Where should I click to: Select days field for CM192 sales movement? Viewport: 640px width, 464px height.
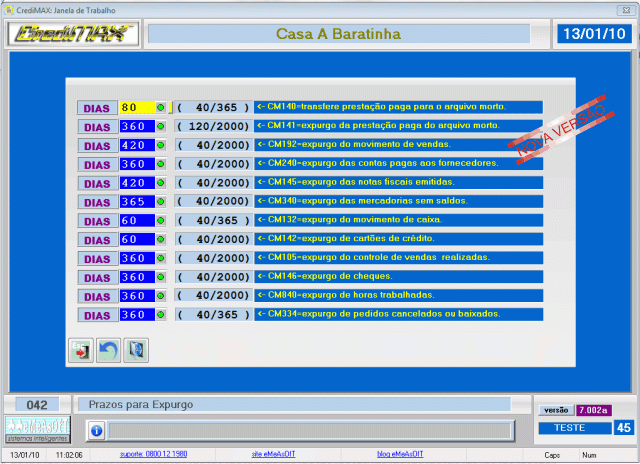[x=135, y=145]
